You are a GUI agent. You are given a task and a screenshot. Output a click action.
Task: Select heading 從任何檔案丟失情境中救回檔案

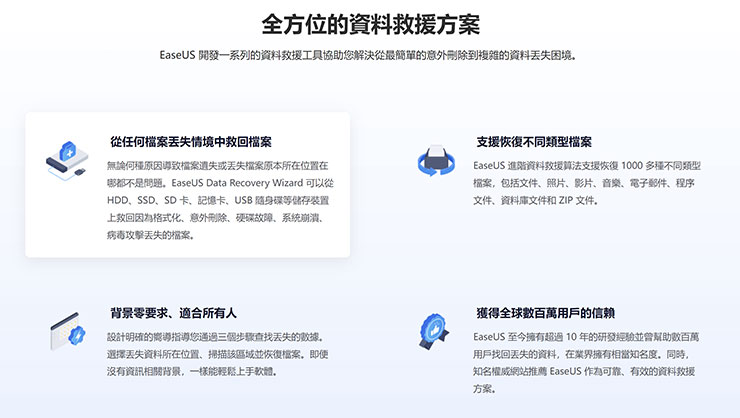tap(191, 142)
